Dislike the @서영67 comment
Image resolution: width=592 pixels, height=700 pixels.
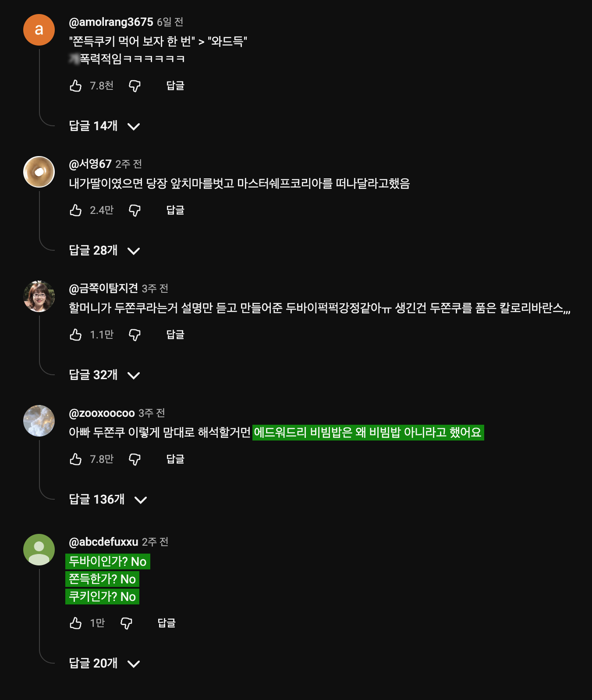click(x=135, y=210)
